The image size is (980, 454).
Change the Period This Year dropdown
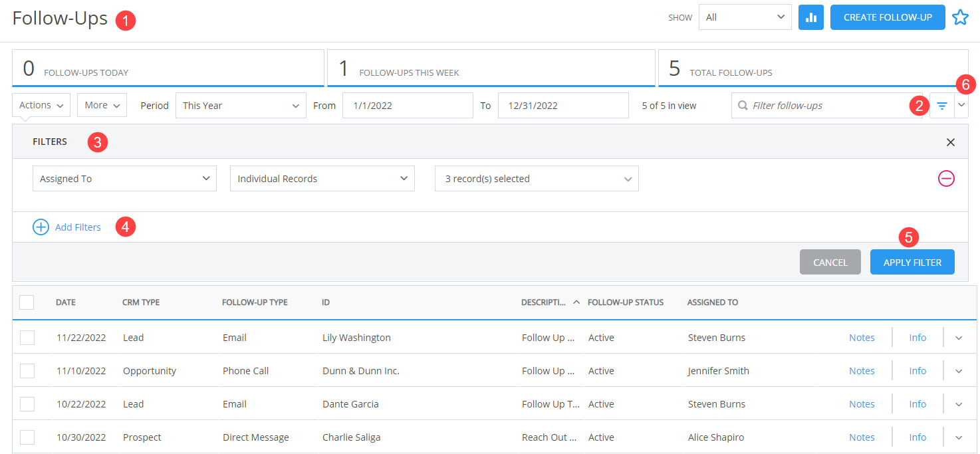[241, 106]
